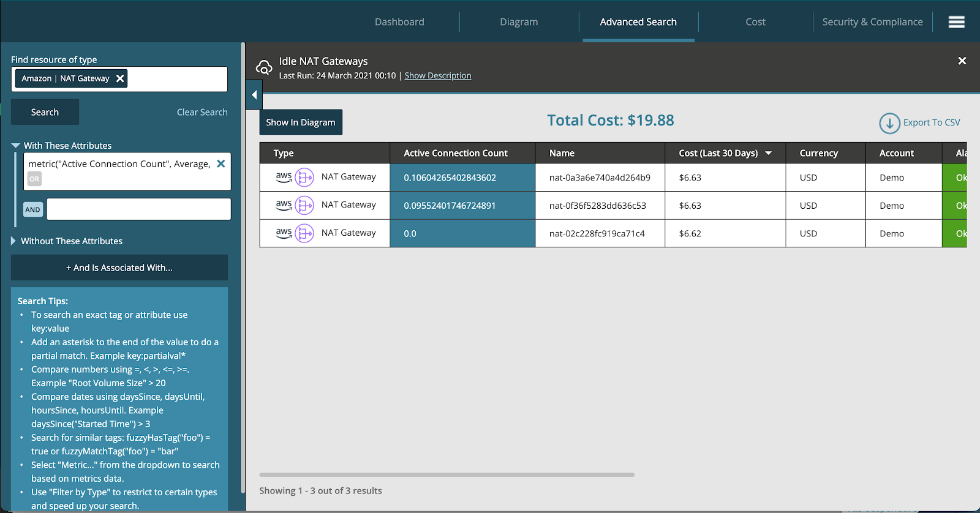Click the Type column header
Screen dimensions: 980x513
click(325, 153)
